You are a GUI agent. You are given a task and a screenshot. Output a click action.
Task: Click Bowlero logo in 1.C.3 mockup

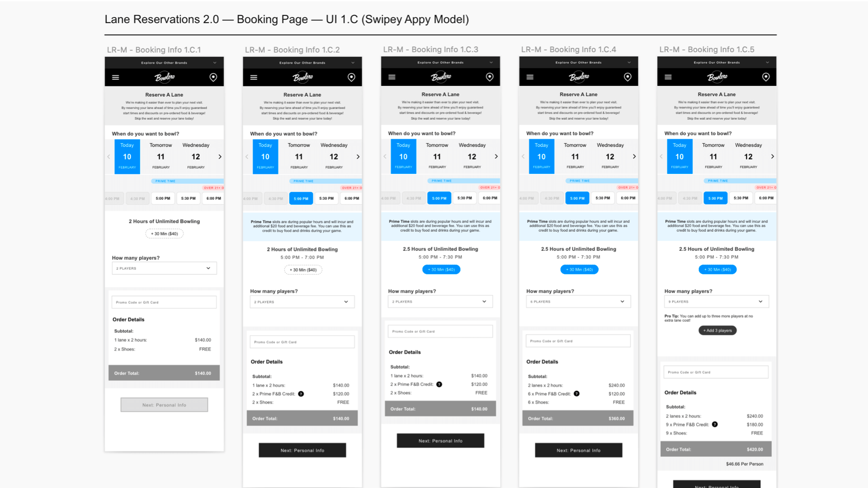(441, 77)
